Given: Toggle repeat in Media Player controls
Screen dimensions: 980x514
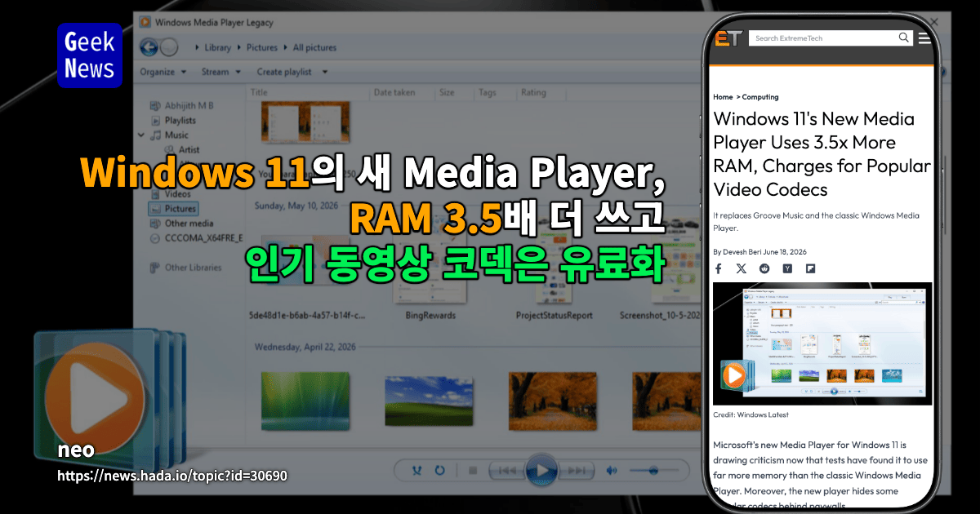Looking at the screenshot, I should pyautogui.click(x=440, y=471).
